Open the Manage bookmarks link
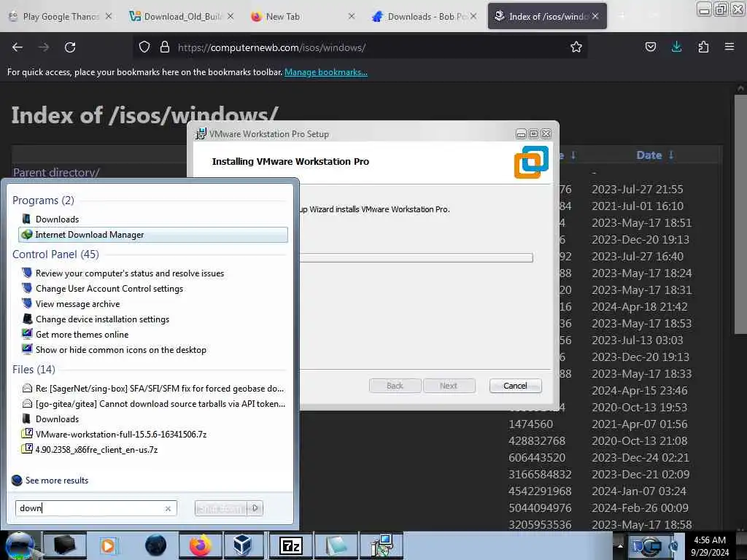Viewport: 747px width, 560px height. [326, 72]
